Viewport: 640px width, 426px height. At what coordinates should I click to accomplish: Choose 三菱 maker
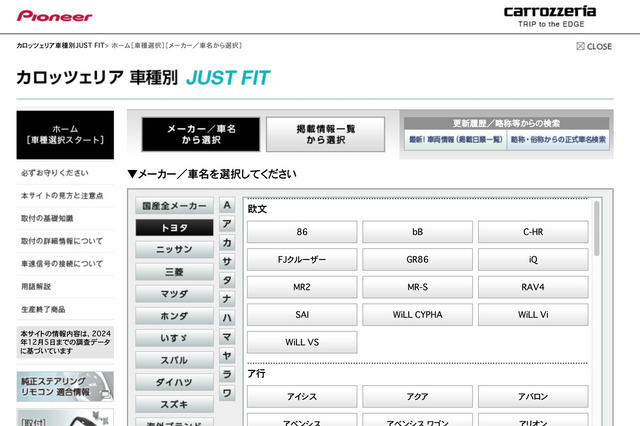tap(174, 272)
